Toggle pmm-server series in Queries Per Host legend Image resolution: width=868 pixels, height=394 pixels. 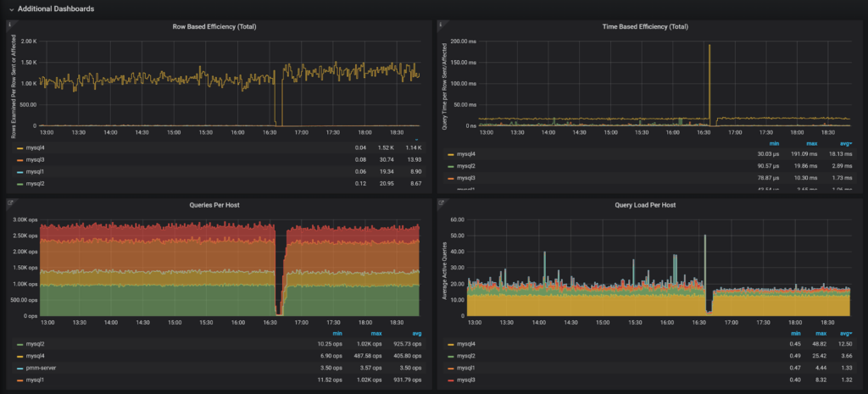(40, 369)
